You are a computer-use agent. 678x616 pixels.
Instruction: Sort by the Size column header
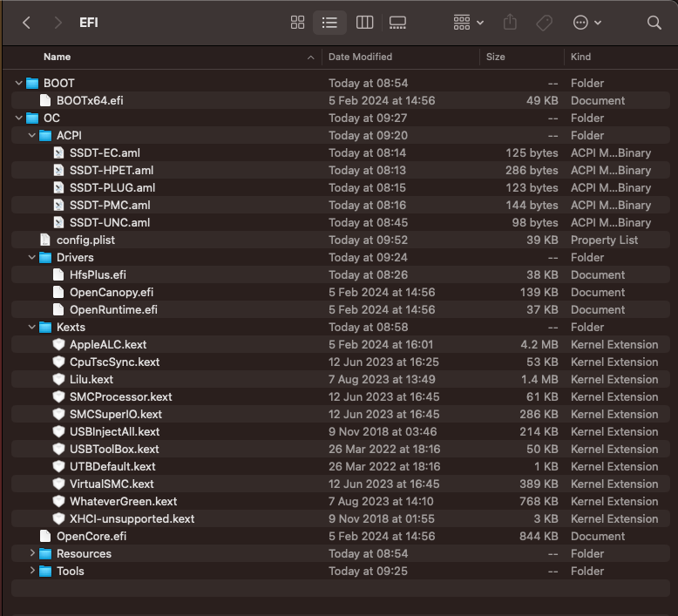[x=496, y=57]
